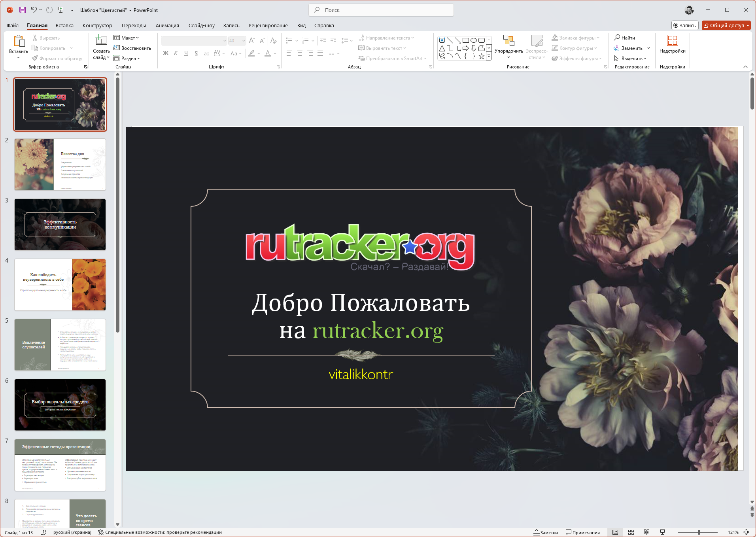This screenshot has width=756, height=537.
Task: Click the Arrange (Упорядочить) icon
Action: pos(508,40)
